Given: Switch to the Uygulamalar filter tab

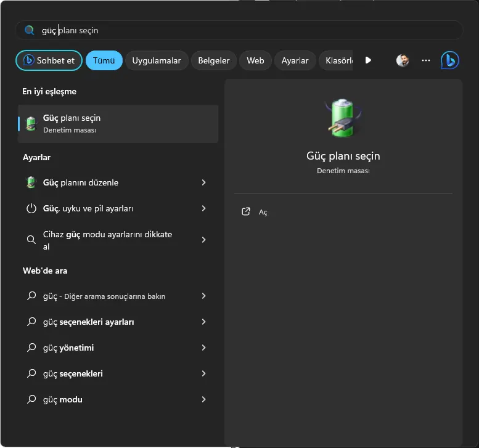Looking at the screenshot, I should (157, 60).
